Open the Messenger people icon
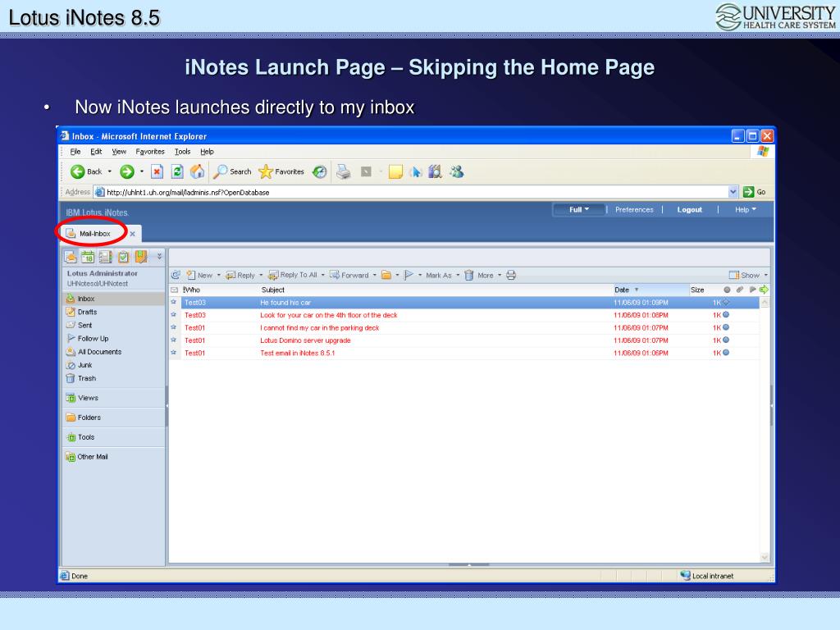 [x=456, y=171]
